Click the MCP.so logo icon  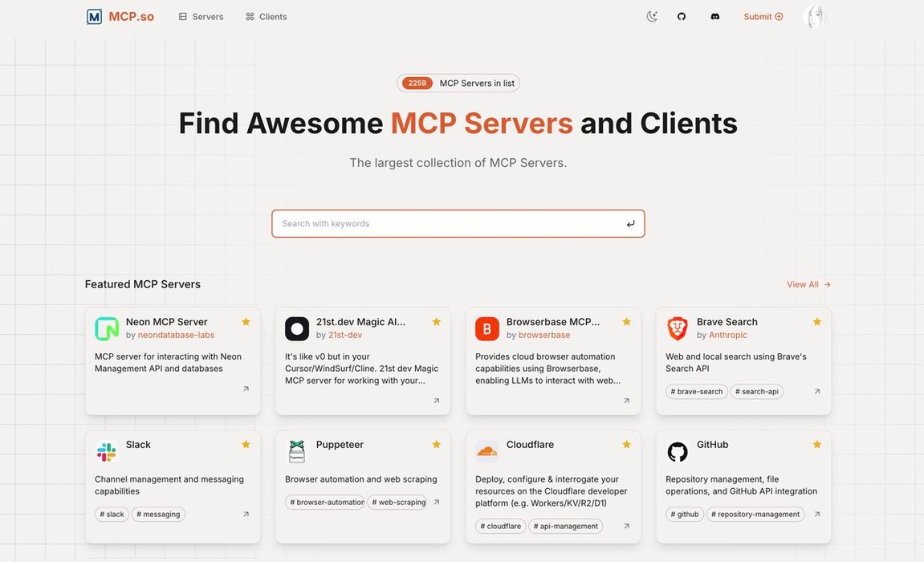click(95, 17)
